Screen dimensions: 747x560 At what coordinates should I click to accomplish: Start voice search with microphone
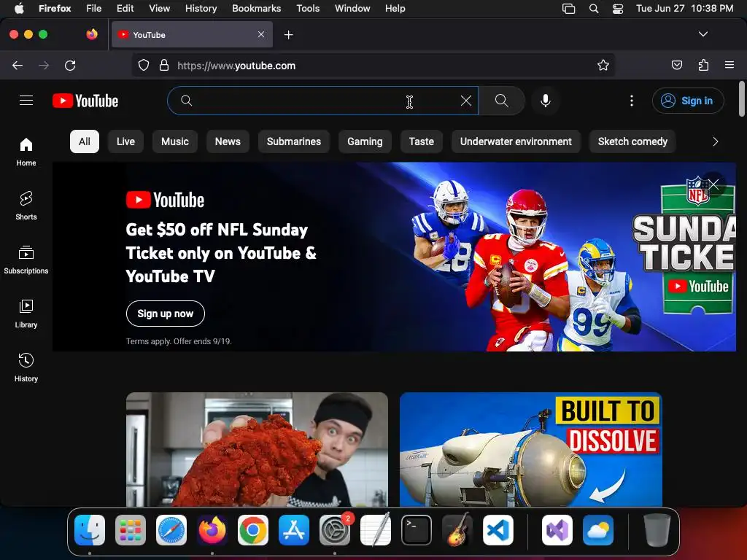click(x=546, y=101)
